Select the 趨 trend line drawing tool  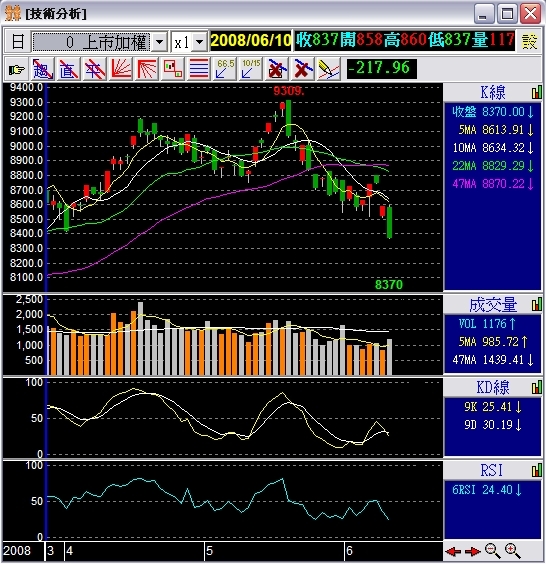click(42, 69)
